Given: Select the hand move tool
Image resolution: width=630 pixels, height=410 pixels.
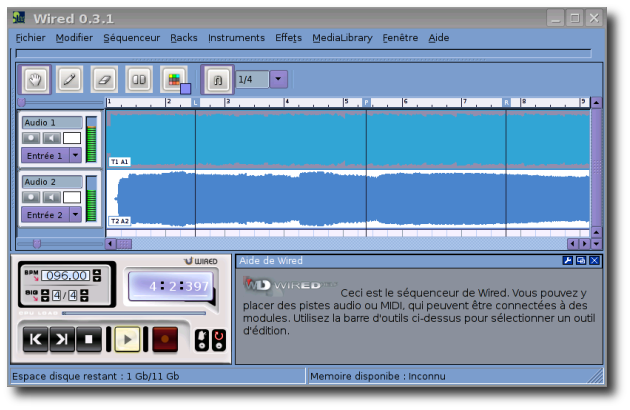Looking at the screenshot, I should coord(35,80).
